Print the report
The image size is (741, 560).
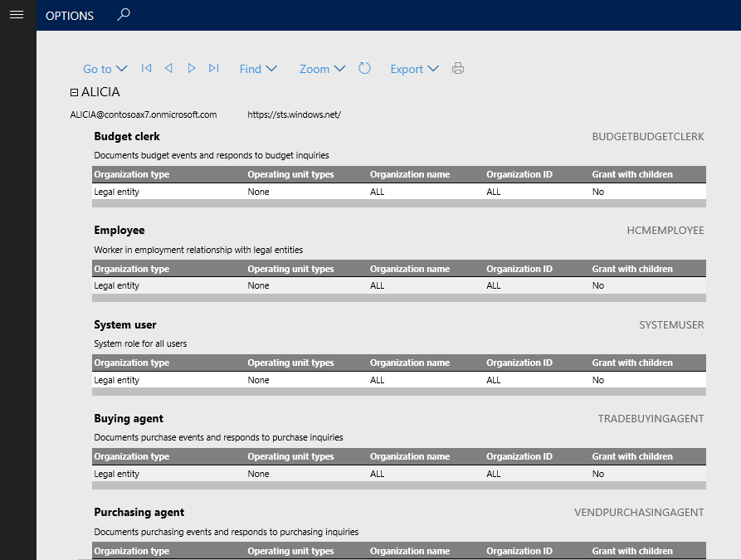point(457,69)
